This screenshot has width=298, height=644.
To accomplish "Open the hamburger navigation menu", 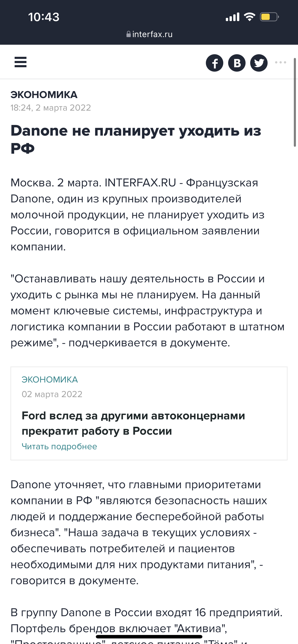I will (x=20, y=62).
